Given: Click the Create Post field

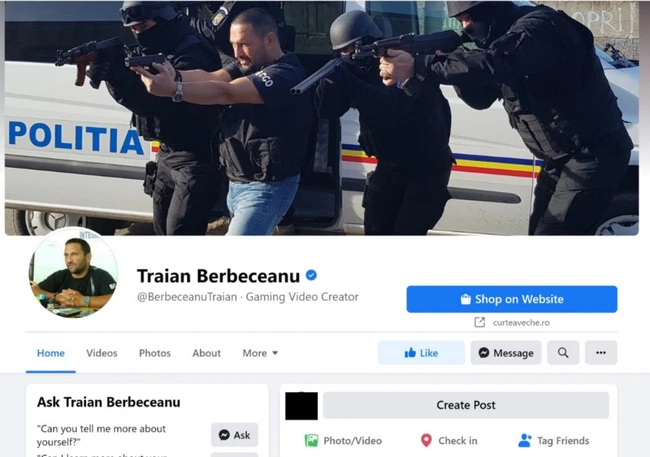Looking at the screenshot, I should point(466,405).
